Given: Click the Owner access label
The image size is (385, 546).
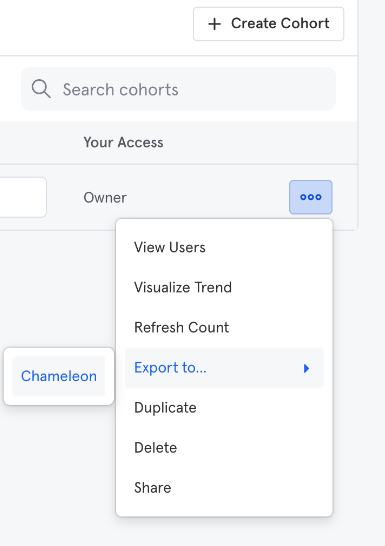Looking at the screenshot, I should (x=105, y=198).
